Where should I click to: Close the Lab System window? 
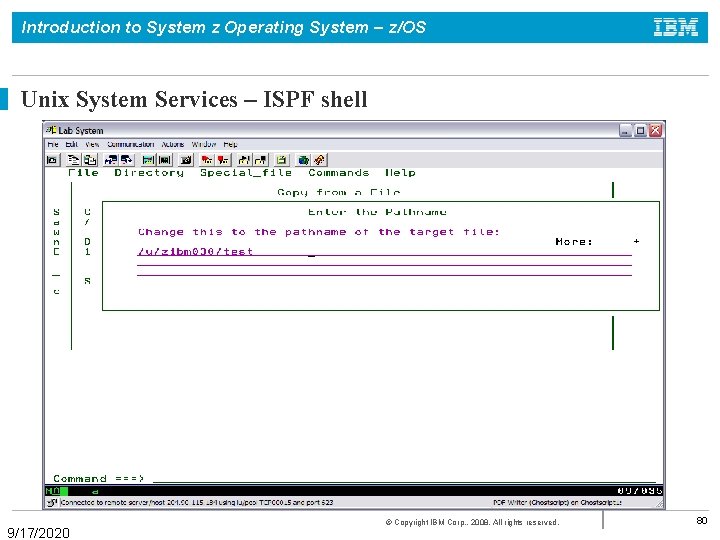[655, 130]
